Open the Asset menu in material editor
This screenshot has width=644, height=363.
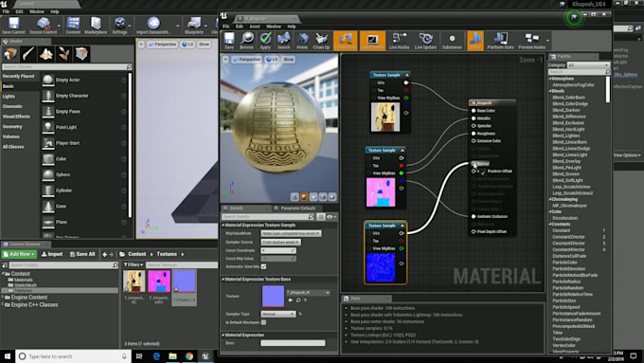pos(255,27)
